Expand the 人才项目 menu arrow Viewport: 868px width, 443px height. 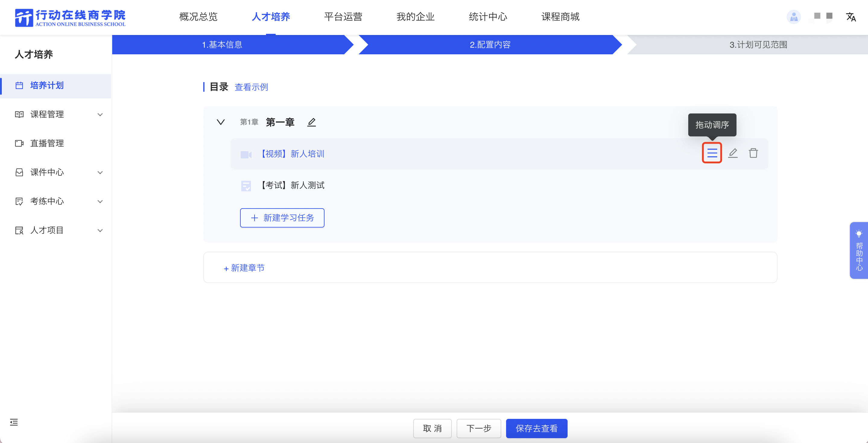pos(100,231)
